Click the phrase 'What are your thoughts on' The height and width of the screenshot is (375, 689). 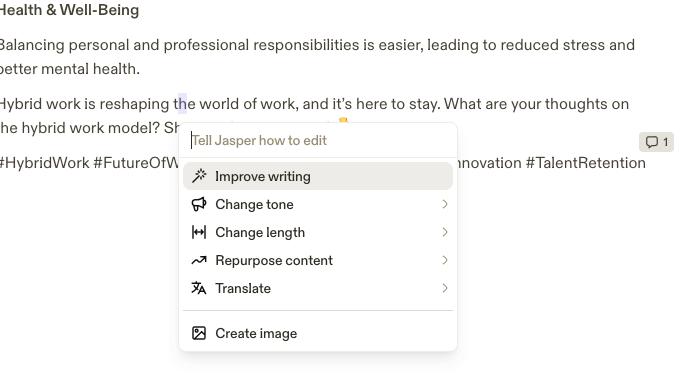(536, 104)
